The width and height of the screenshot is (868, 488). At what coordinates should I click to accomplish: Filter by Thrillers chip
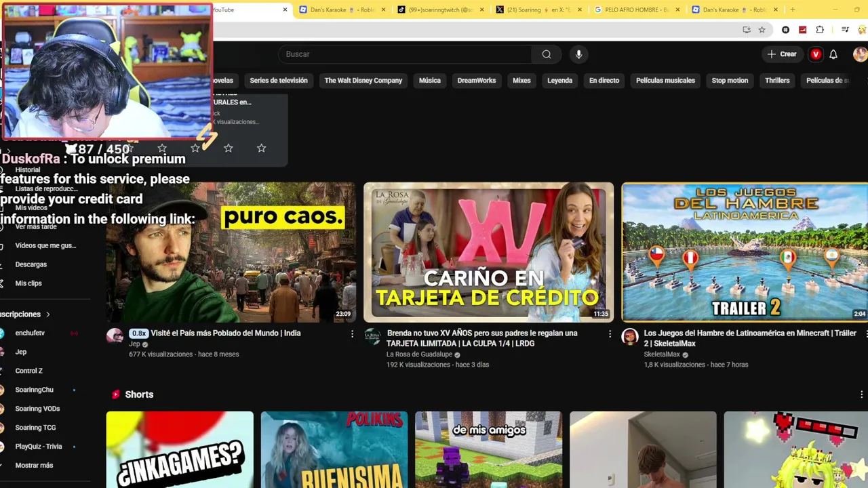(x=777, y=81)
